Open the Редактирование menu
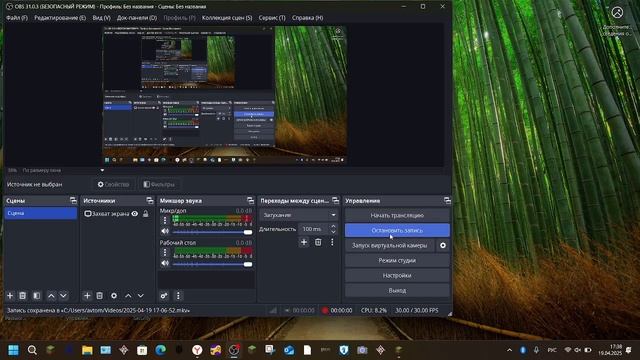The width and height of the screenshot is (640, 360). tap(60, 18)
